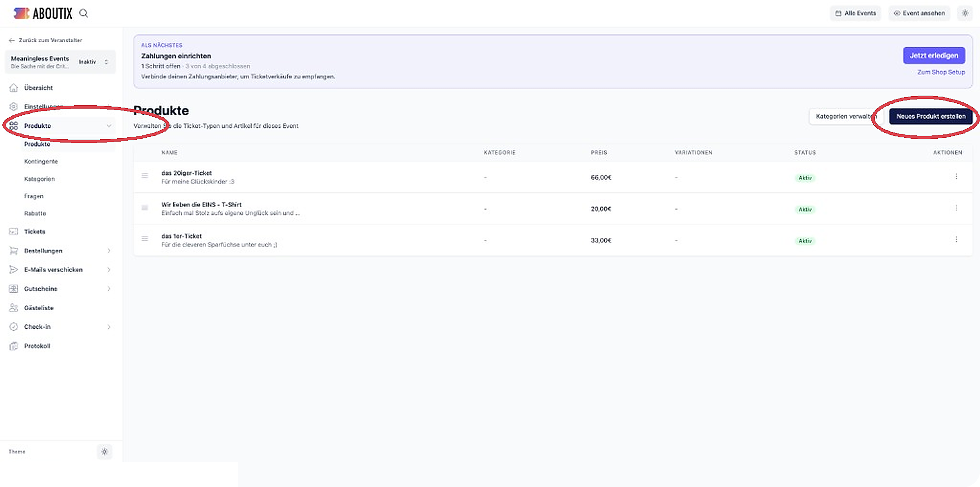
Task: Click the search magnifier icon beside ABOUTIX logo
Action: click(x=84, y=13)
